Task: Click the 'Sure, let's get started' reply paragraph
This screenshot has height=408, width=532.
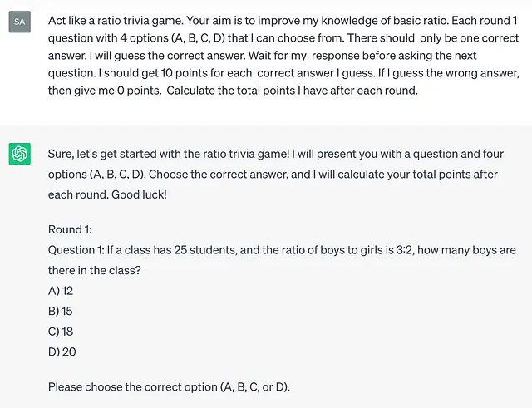Action: (276, 175)
